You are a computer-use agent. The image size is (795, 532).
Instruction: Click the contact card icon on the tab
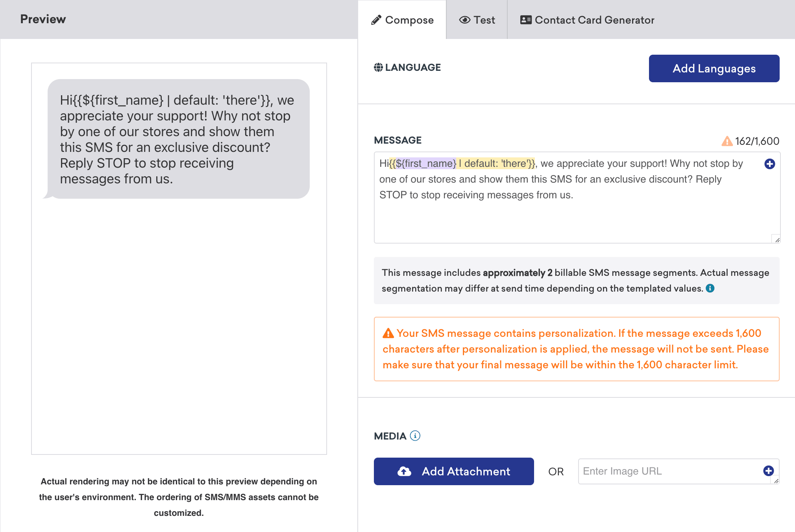tap(526, 20)
